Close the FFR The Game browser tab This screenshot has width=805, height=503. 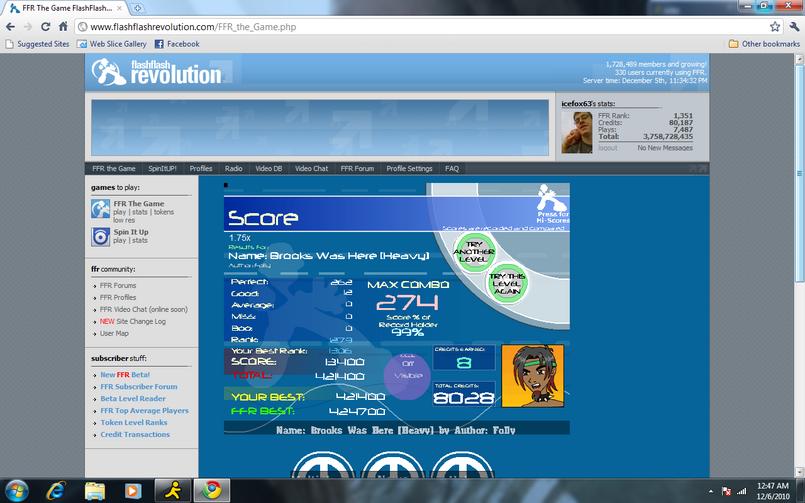point(120,8)
